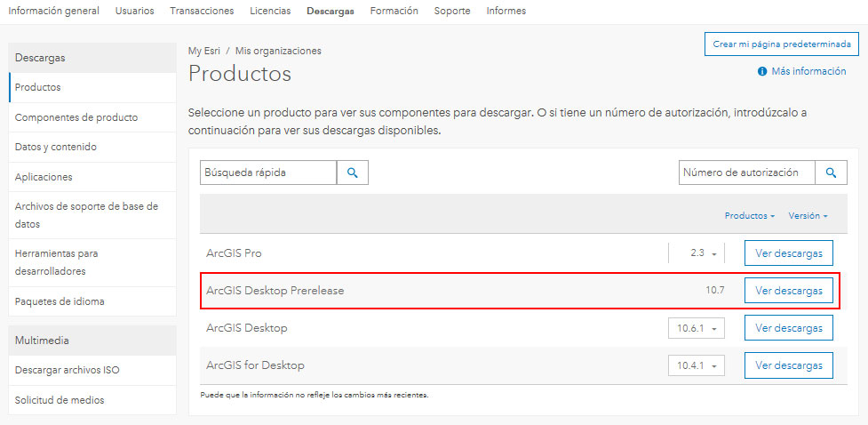Screen dimensions: 868x425
Task: Click the info icon beside Más información
Action: (762, 71)
